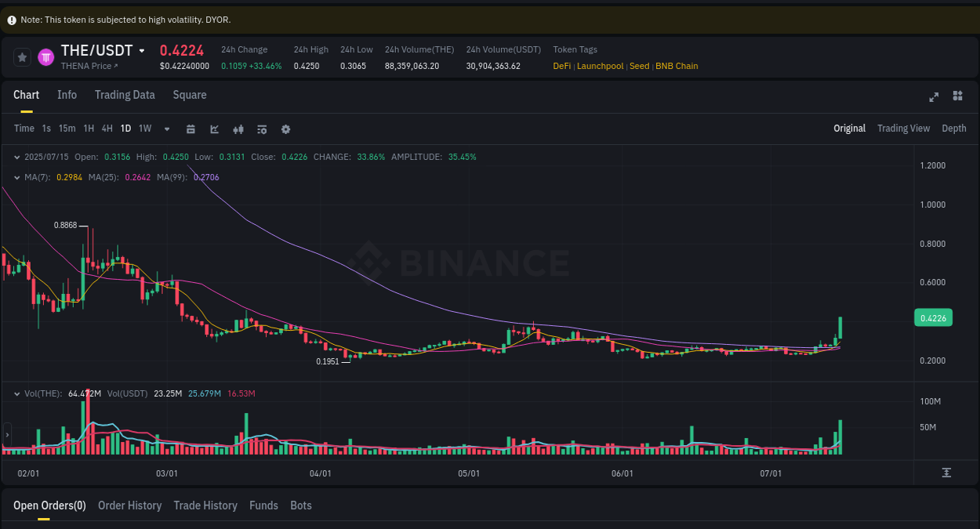Viewport: 980px width, 529px height.
Task: Toggle the favorite star for THE/USDT
Action: [22, 57]
